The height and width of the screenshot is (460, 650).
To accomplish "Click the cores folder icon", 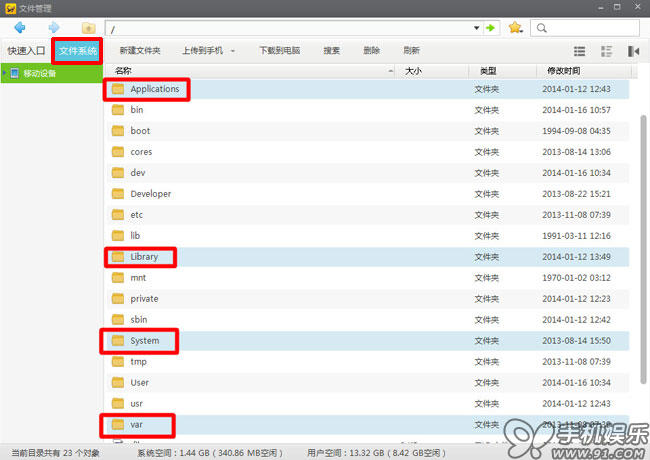I will click(118, 152).
